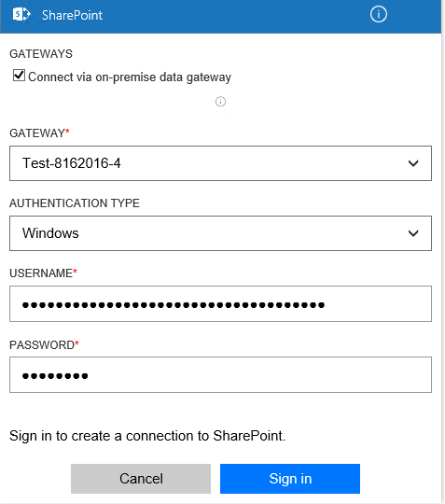Click the SharePoint title text in header
This screenshot has width=445, height=504.
pyautogui.click(x=72, y=15)
